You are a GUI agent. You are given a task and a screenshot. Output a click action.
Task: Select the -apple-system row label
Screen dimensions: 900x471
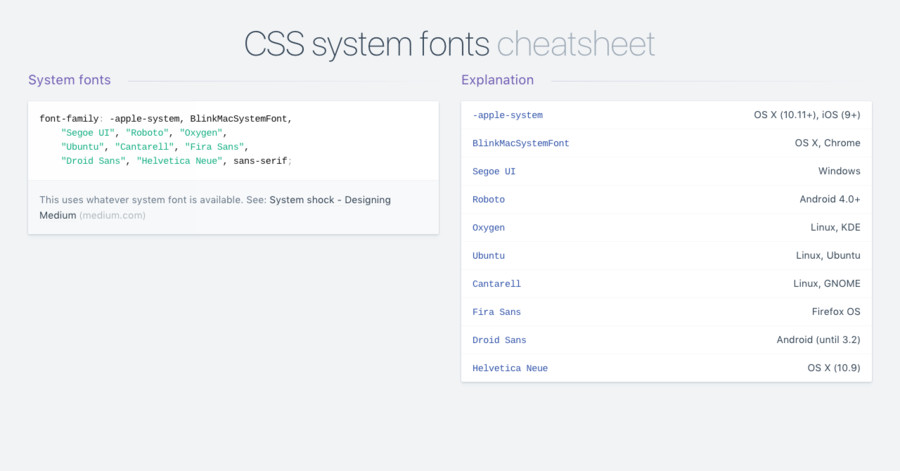(507, 115)
